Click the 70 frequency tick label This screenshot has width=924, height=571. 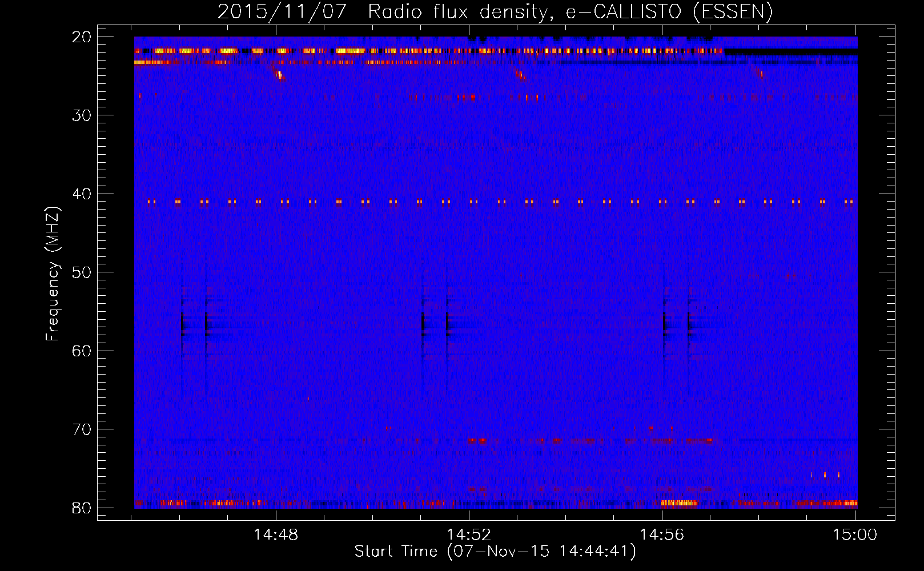(x=82, y=429)
